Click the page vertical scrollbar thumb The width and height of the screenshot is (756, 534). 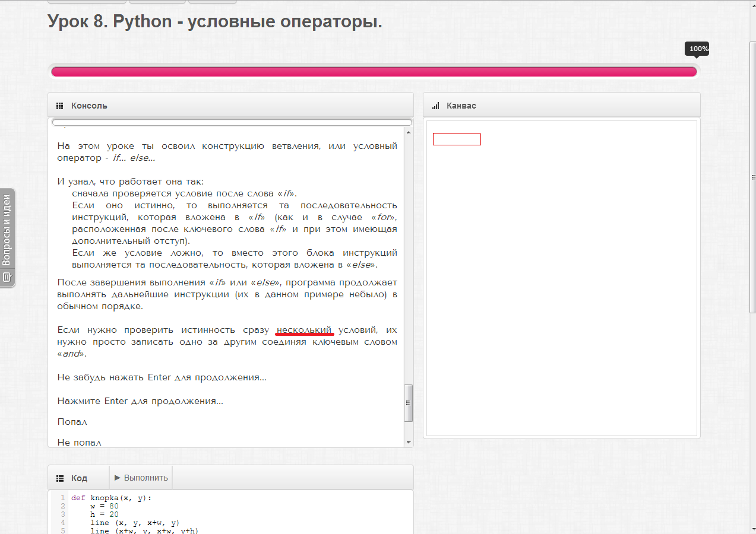(x=753, y=176)
